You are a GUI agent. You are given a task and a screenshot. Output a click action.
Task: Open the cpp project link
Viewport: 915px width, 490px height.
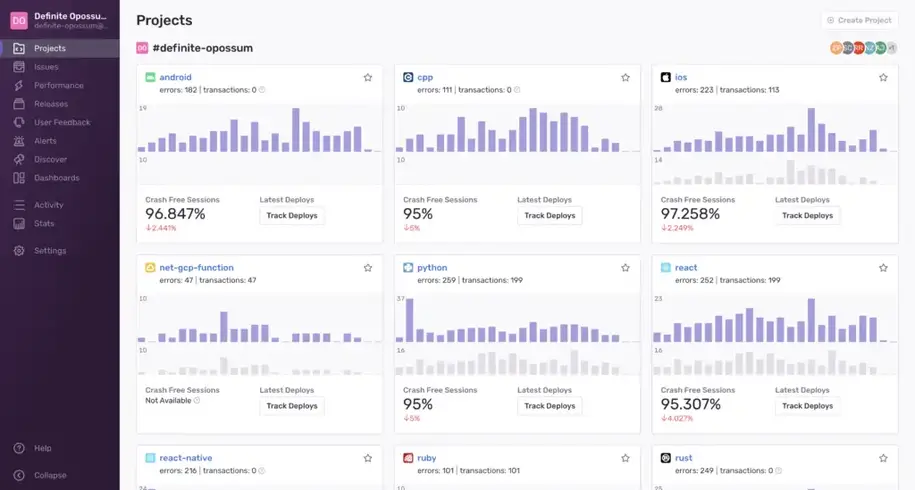coord(425,77)
